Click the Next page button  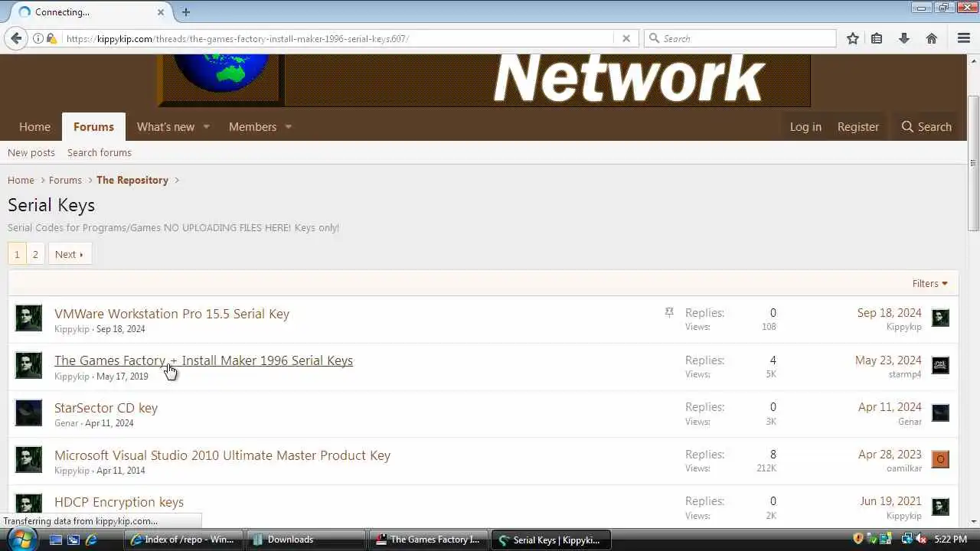pos(70,254)
